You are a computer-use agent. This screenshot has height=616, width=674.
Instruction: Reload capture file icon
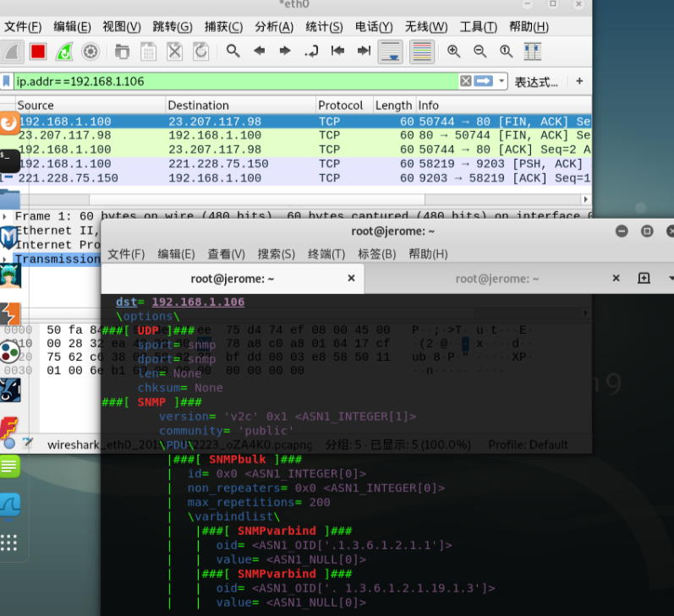pyautogui.click(x=200, y=52)
